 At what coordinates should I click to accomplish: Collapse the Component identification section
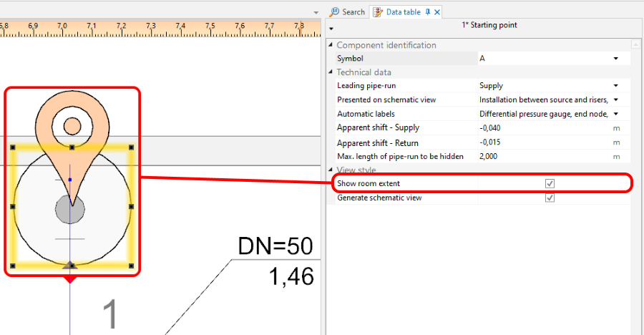coord(331,45)
